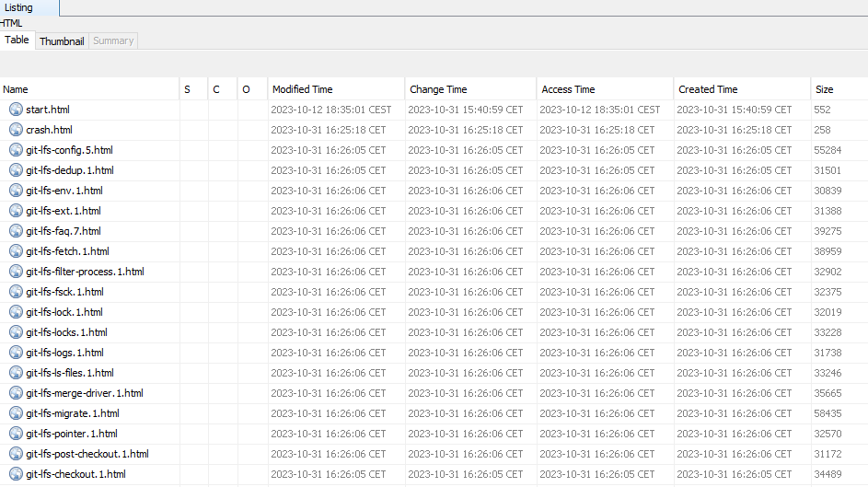Open the Table view tab
The image size is (868, 487).
tap(17, 41)
